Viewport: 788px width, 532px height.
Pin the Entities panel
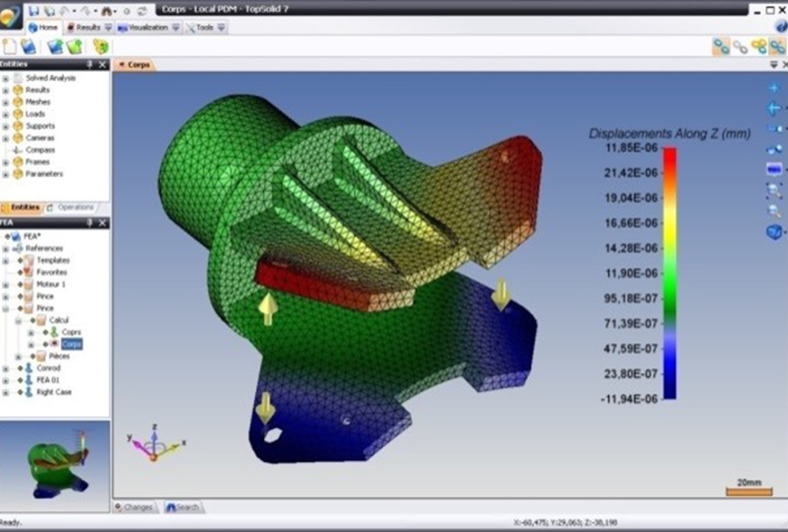90,64
